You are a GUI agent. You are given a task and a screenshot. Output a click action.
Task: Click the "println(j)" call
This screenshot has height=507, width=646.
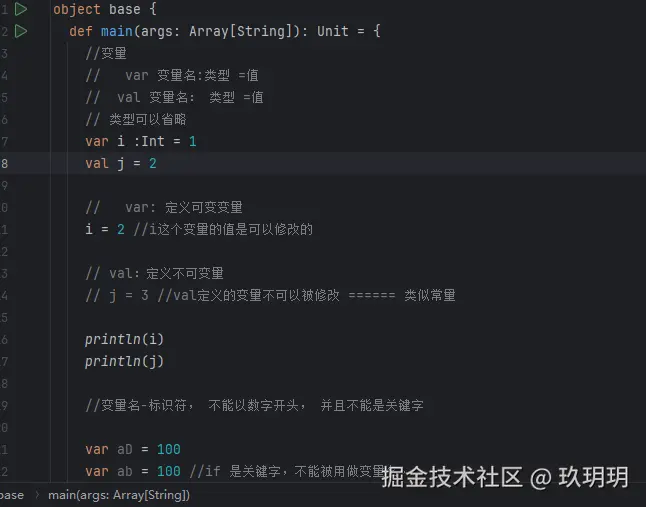(124, 361)
